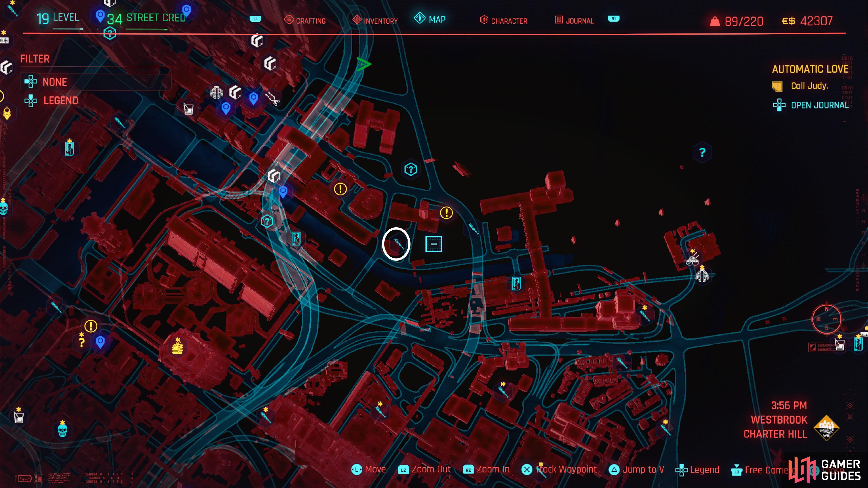
Task: Select the drop point box beside the jacket icon
Action: click(235, 92)
